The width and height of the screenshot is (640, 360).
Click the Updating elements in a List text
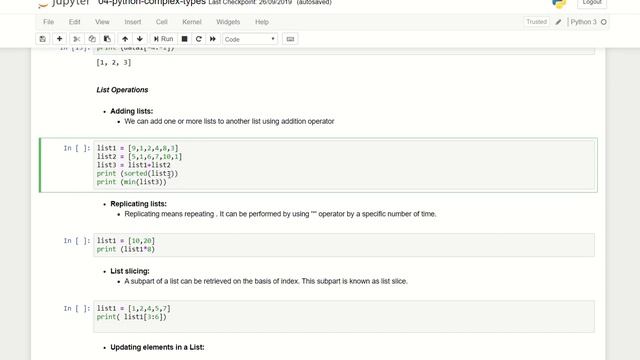click(157, 347)
